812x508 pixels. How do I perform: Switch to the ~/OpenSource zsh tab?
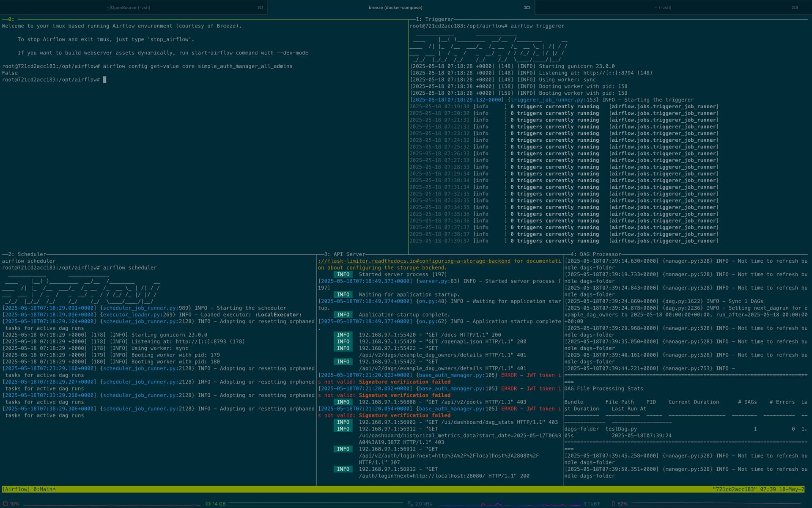coord(129,8)
